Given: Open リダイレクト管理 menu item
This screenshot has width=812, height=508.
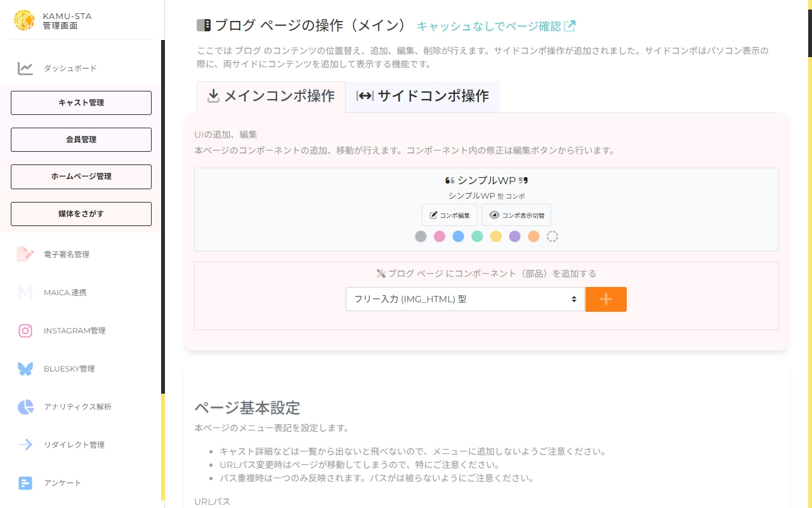Looking at the screenshot, I should [x=74, y=445].
